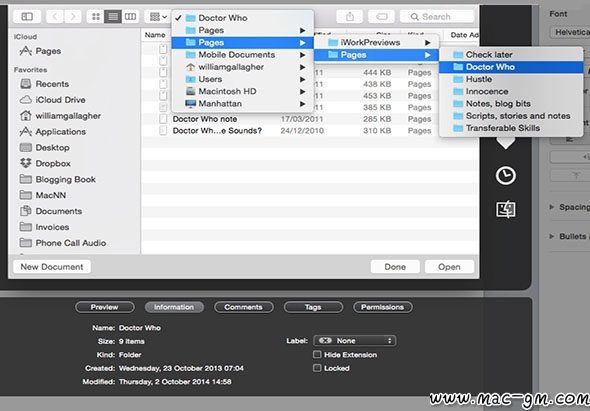590x411 pixels.
Task: Switch to column view
Action: click(130, 17)
